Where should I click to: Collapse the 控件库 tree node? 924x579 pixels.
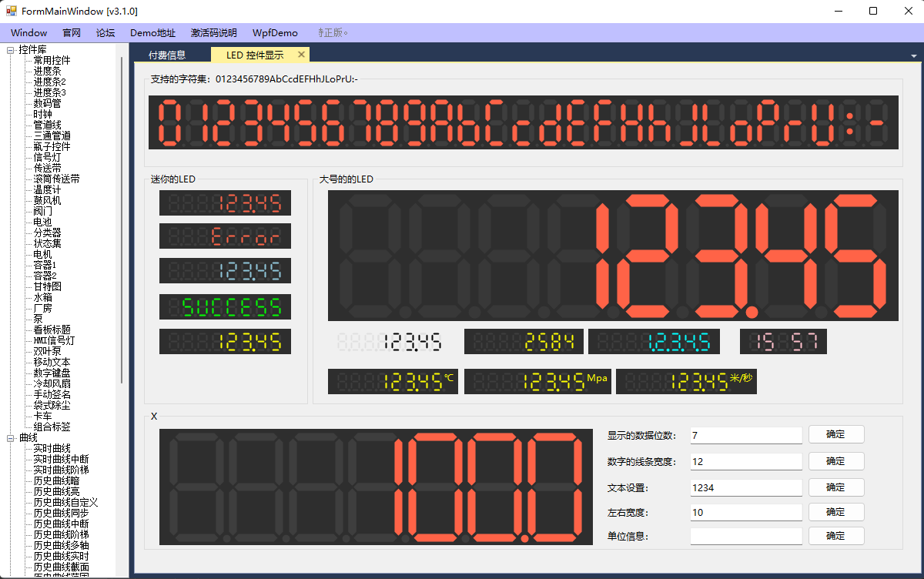(11, 50)
